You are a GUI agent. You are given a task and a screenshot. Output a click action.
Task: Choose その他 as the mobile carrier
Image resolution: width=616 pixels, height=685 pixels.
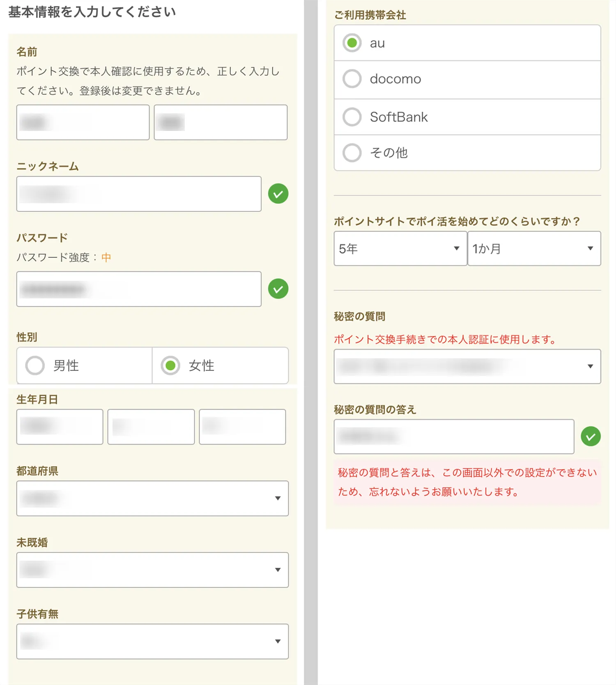467,153
